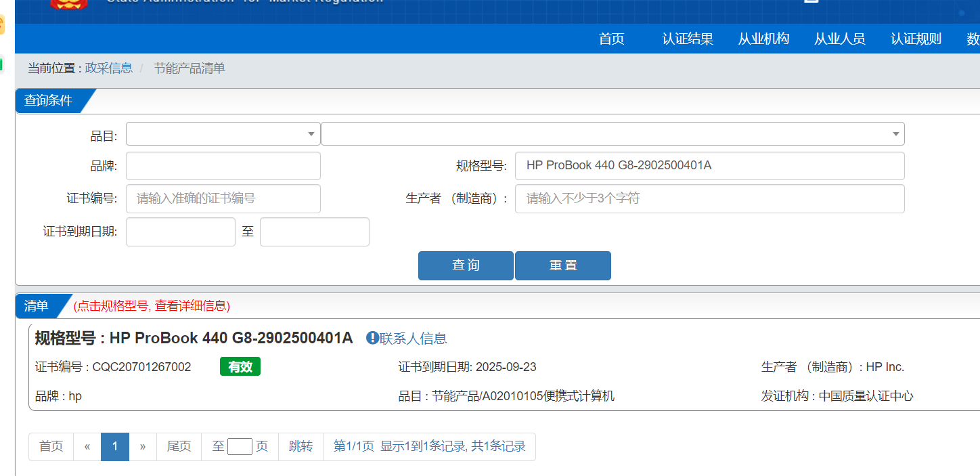Click the 节能产品清单 breadcrumb text
Screen dimensions: 980x476
pos(190,68)
